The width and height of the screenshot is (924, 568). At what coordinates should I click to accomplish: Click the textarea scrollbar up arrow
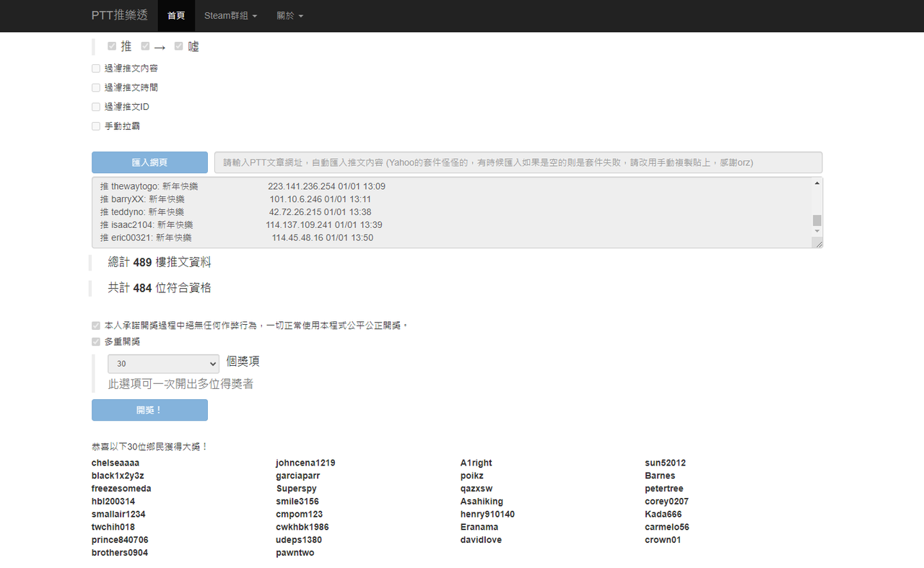817,183
